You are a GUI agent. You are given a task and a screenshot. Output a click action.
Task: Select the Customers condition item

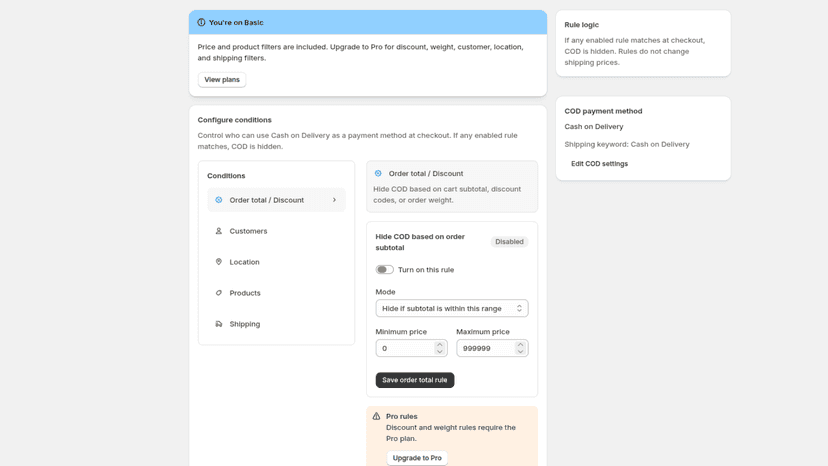[276, 231]
